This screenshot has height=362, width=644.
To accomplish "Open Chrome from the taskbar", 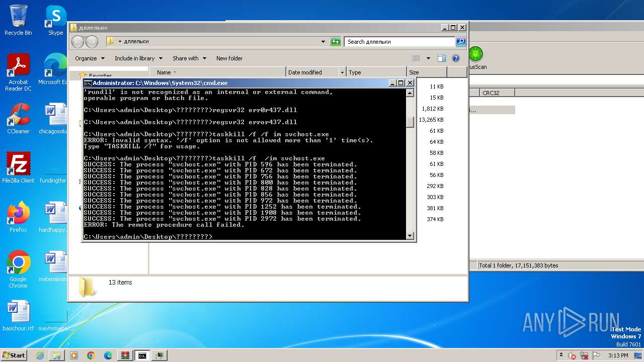I will pos(91,355).
